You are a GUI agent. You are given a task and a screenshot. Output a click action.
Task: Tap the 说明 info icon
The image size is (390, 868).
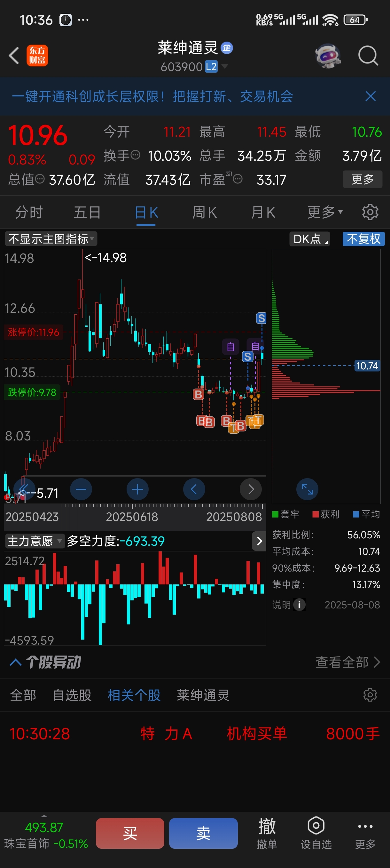coord(299,605)
